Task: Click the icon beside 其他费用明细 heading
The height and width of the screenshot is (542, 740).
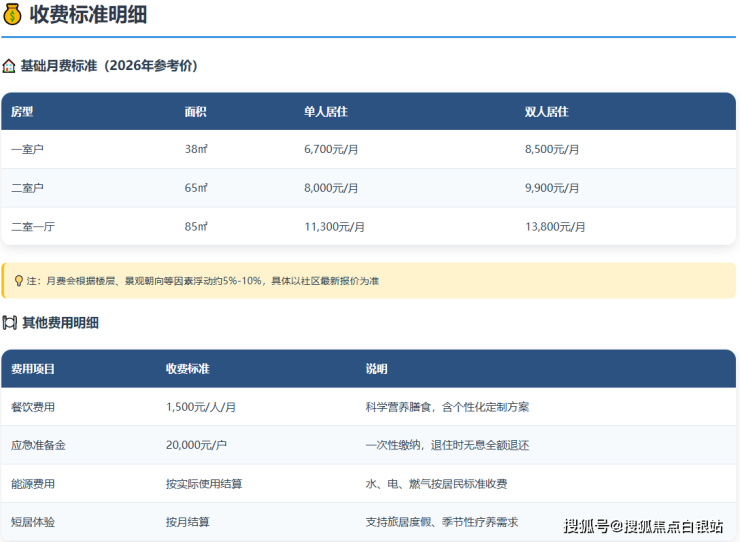Action: (9, 323)
